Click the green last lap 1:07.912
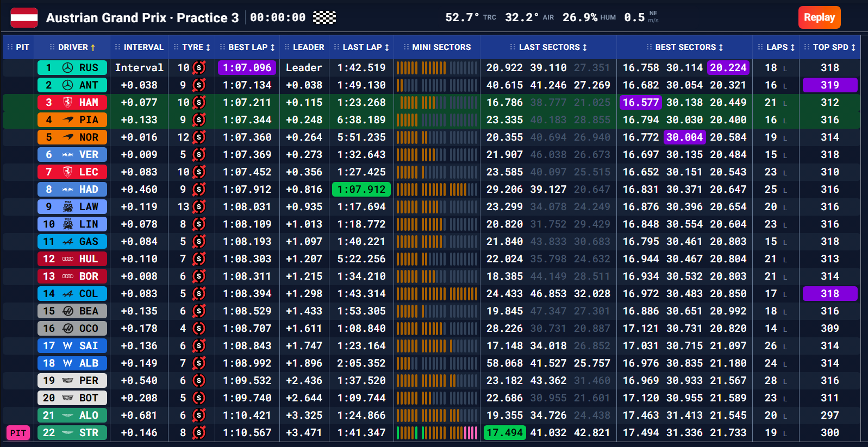Screen dimensions: 868x447 click(361, 189)
